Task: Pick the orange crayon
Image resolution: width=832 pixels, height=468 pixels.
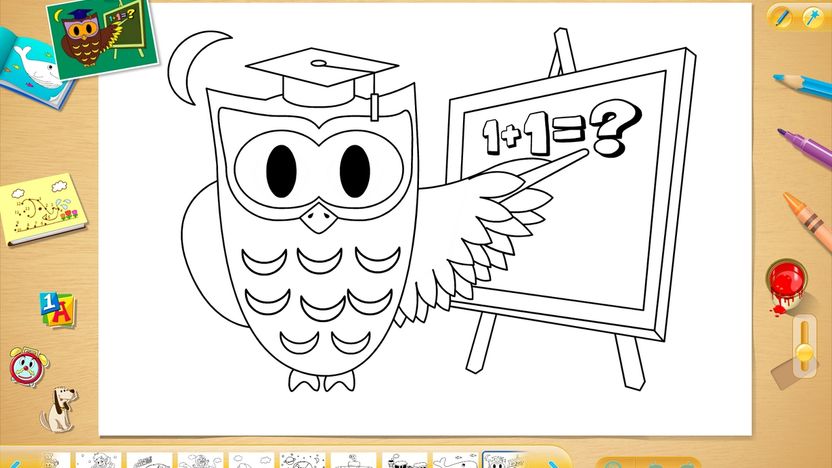Action: [x=808, y=220]
